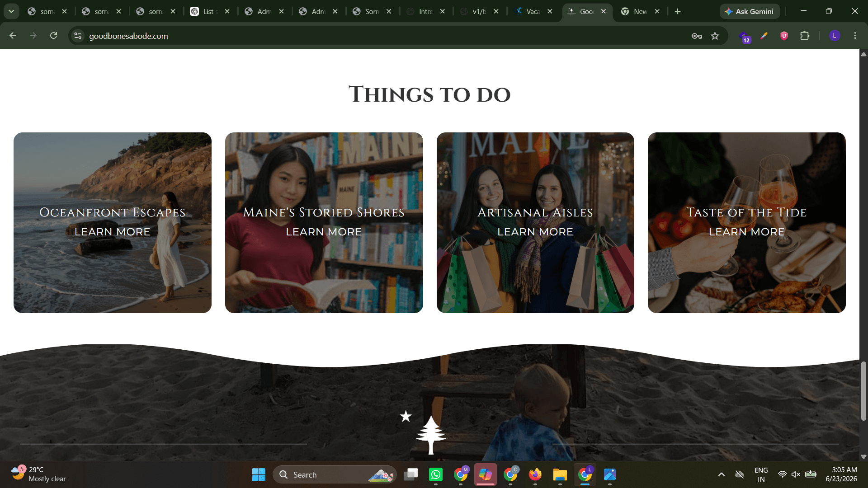The image size is (868, 488).
Task: Open the extensions puzzle icon
Action: [x=805, y=36]
